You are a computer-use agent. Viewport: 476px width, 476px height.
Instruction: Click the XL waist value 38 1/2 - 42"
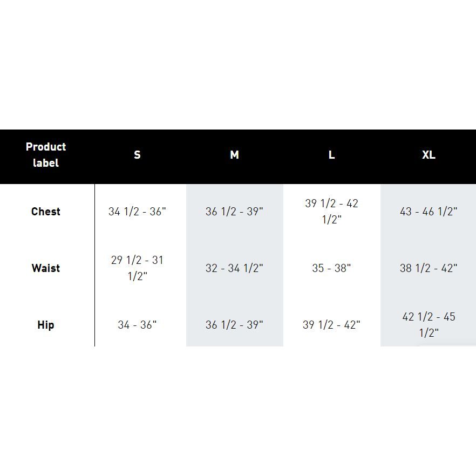click(429, 268)
